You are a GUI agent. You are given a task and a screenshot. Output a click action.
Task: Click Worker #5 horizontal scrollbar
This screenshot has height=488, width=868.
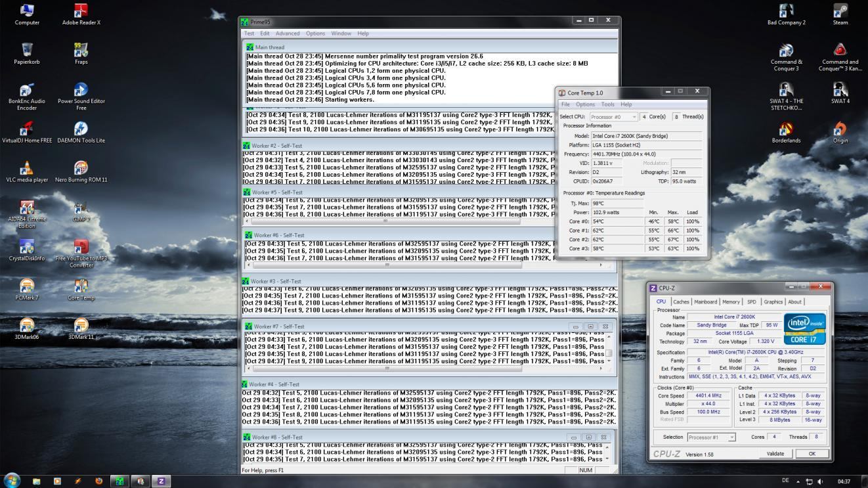click(385, 221)
